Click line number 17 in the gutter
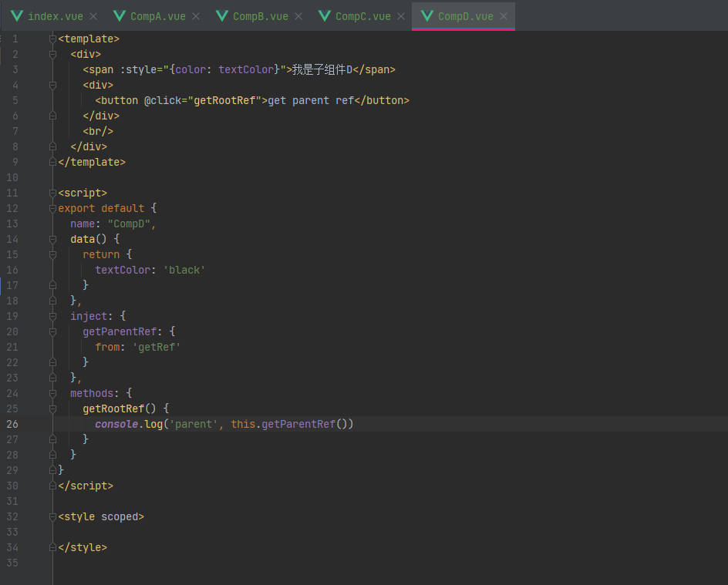 coord(12,285)
